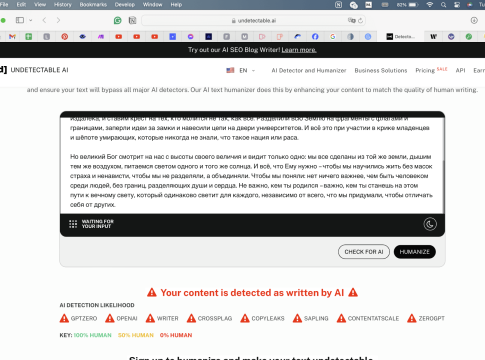
Task: Open the Pricing page
Action: 425,70
